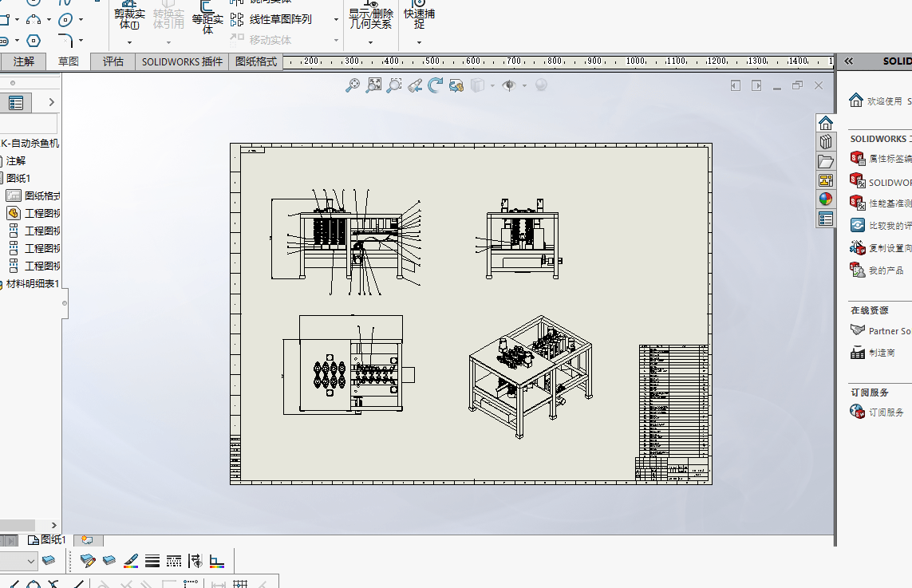Pick the Line Color brush swatch
The height and width of the screenshot is (588, 912).
131,561
